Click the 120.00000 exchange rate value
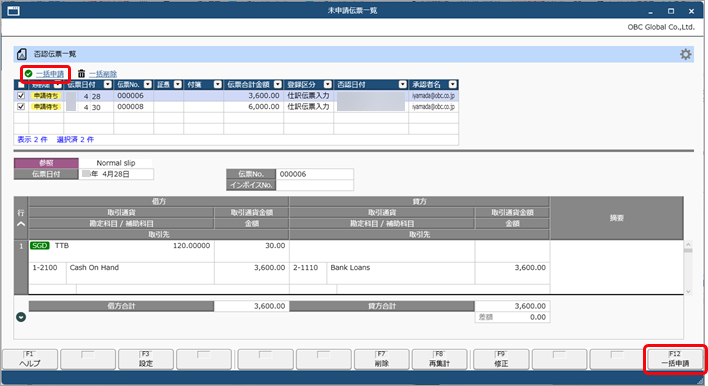This screenshot has height=386, width=708. click(x=191, y=246)
